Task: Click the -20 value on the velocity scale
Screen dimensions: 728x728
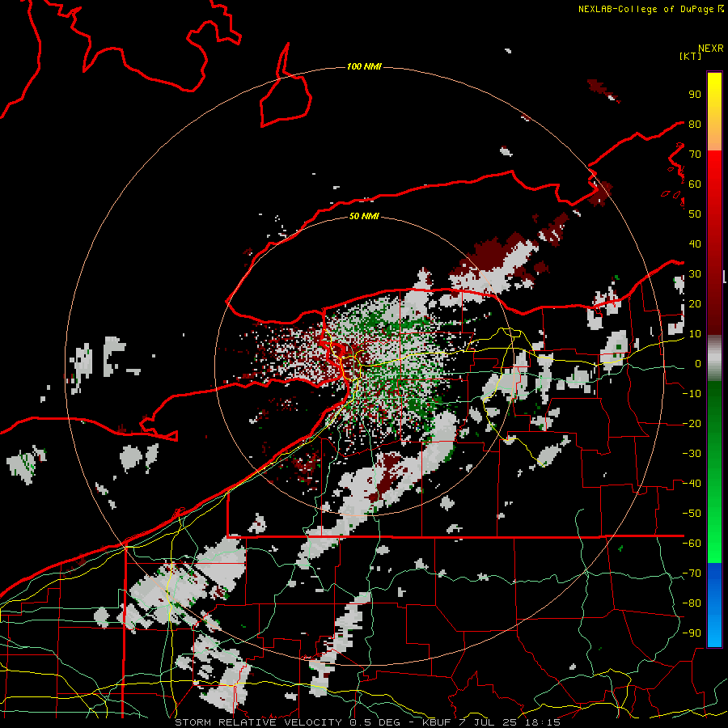Action: tap(692, 424)
